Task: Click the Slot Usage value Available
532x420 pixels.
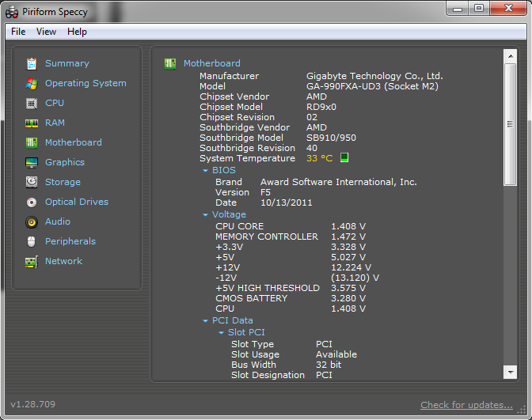Action: point(336,354)
